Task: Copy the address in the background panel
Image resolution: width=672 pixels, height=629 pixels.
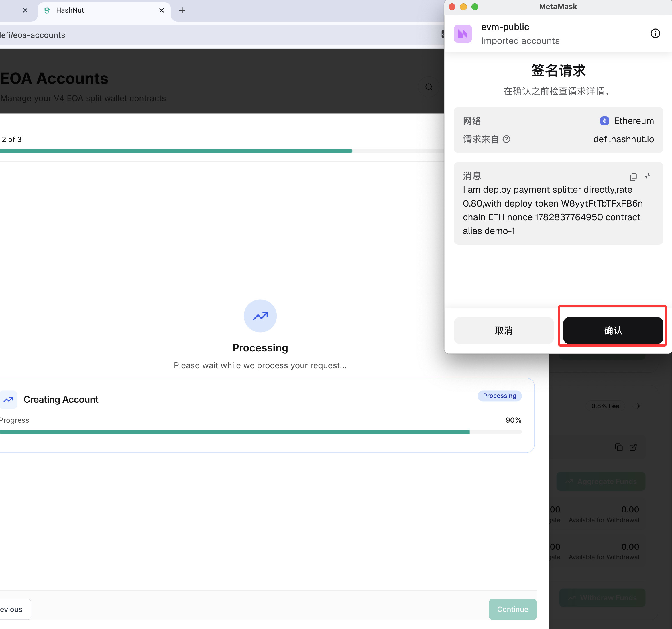Action: point(619,447)
